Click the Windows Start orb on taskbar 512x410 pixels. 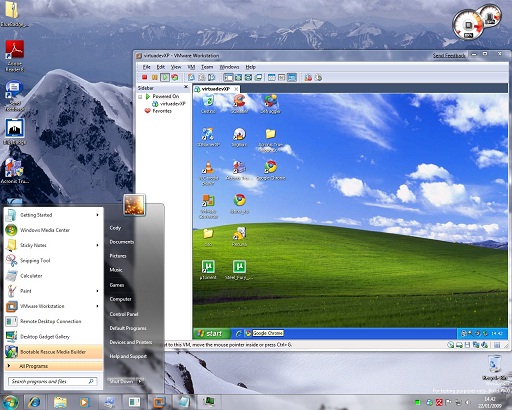(x=10, y=402)
